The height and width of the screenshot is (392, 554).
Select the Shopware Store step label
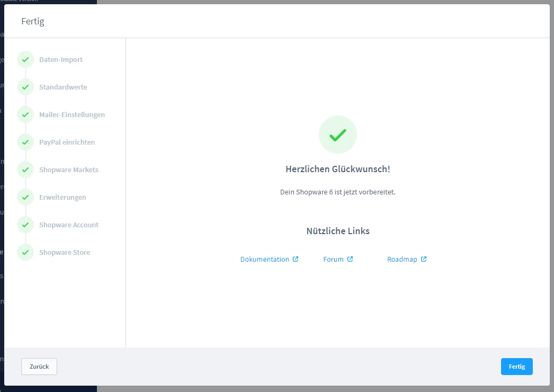point(65,252)
